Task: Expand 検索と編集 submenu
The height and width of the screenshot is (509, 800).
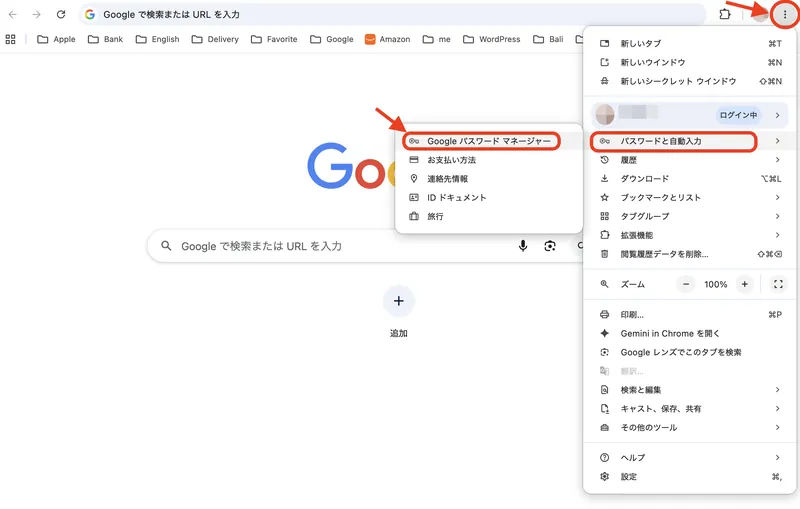Action: coord(690,390)
